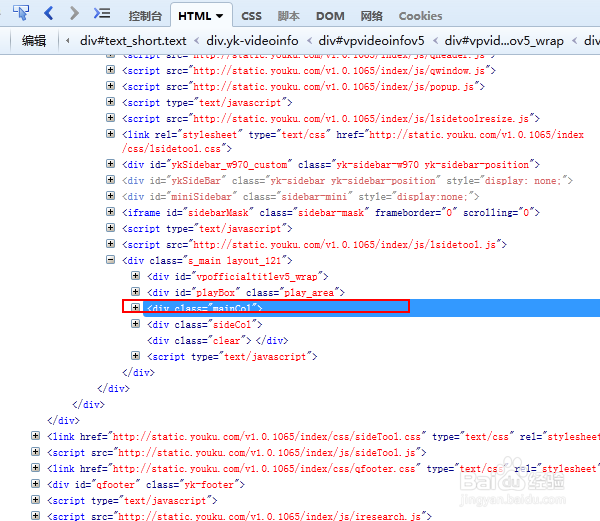
Task: Click the vpofficialtitlev5_wrap div row
Action: click(x=238, y=277)
